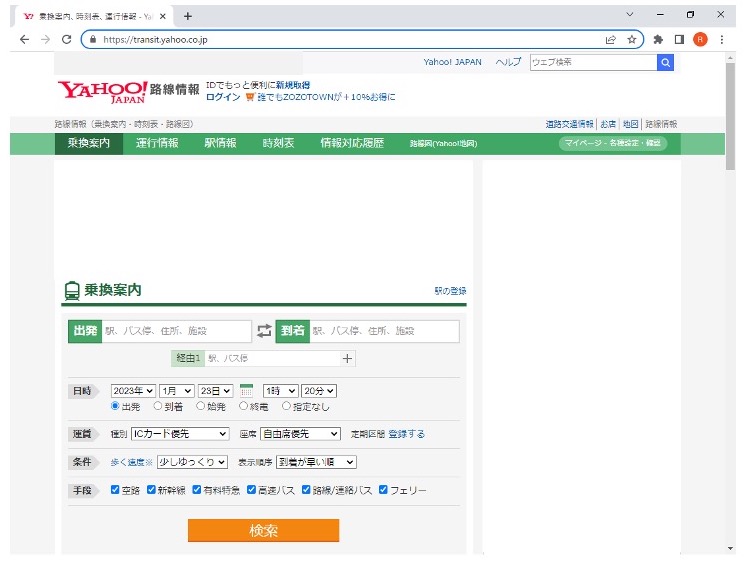746x562 pixels.
Task: Open the 自由席優先 seat dropdown
Action: [300, 434]
